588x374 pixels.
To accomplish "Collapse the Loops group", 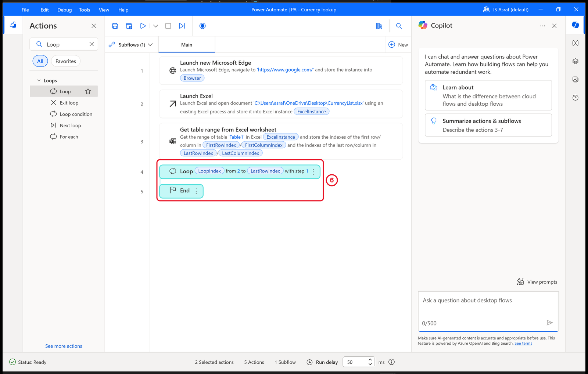I will (39, 80).
